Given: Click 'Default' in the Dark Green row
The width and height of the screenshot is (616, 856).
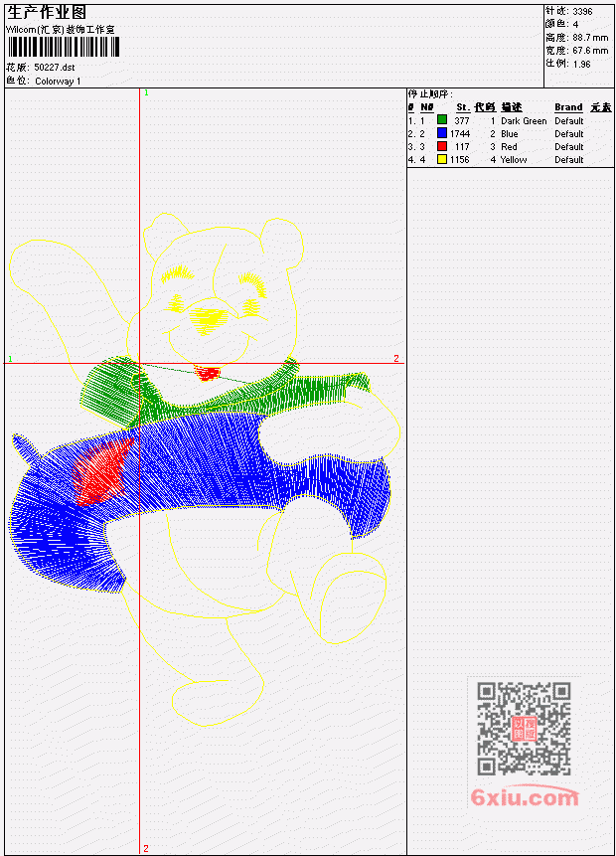Looking at the screenshot, I should pyautogui.click(x=569, y=120).
